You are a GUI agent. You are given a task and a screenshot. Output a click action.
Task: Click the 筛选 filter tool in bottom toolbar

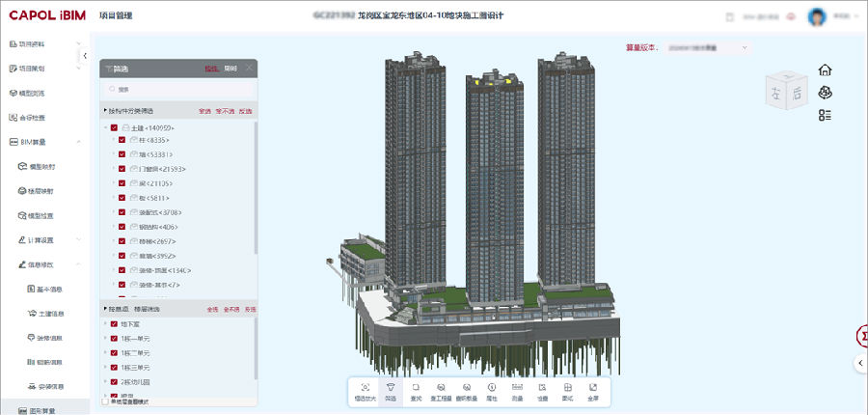391,391
